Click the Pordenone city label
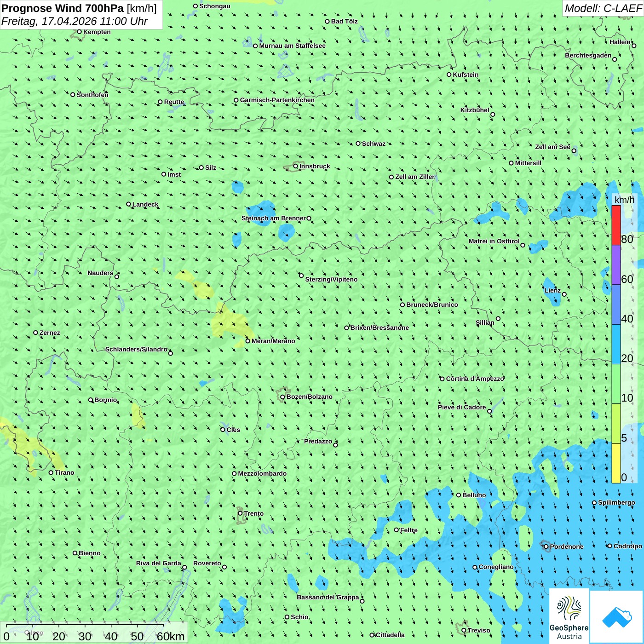644x644 pixels. point(567,546)
